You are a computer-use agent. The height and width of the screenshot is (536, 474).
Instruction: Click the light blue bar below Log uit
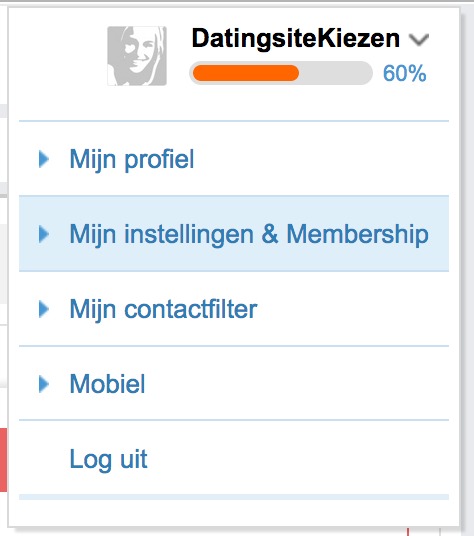click(234, 497)
